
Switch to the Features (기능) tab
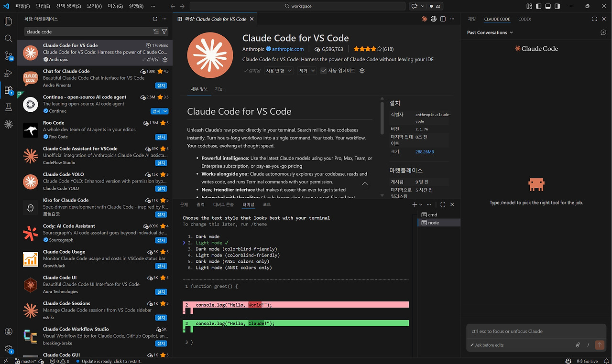pyautogui.click(x=219, y=89)
